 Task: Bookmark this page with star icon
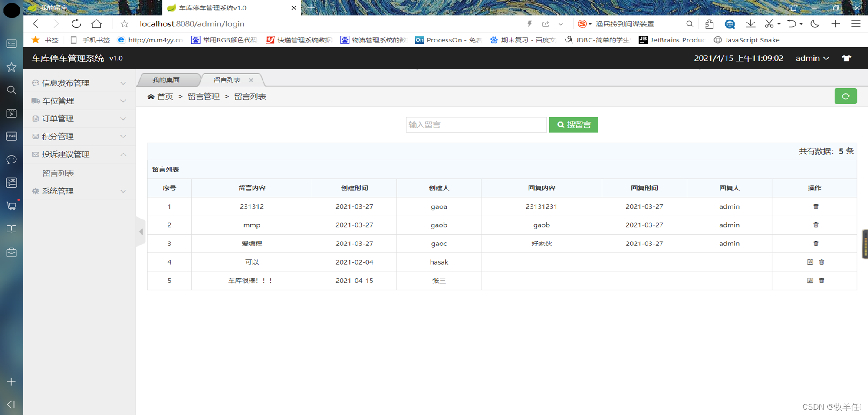coord(125,24)
